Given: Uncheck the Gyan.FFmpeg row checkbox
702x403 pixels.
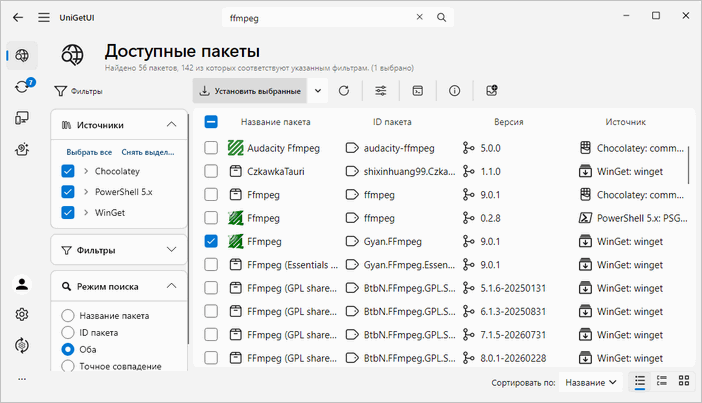Looking at the screenshot, I should point(211,241).
